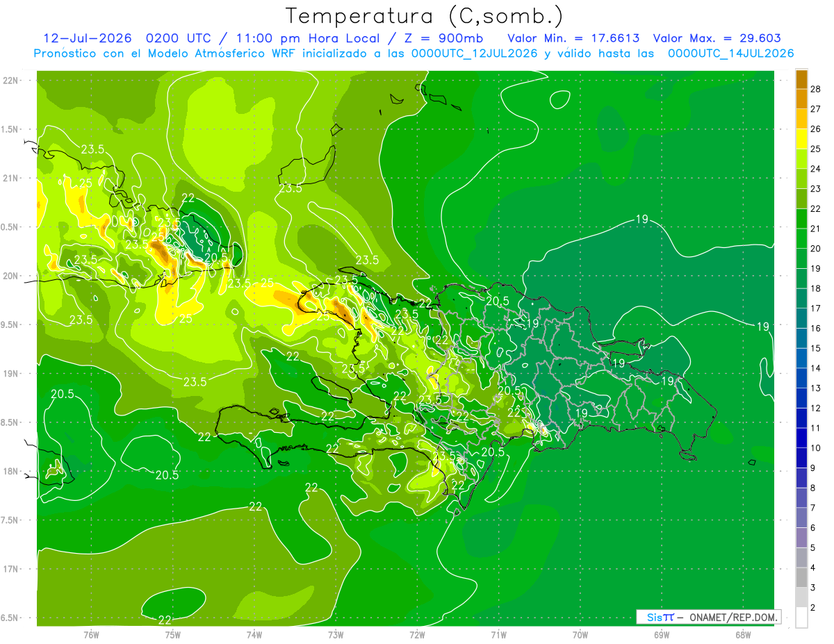This screenshot has height=644, width=834.
Task: Click the color scale value '17'
Action: [x=816, y=308]
